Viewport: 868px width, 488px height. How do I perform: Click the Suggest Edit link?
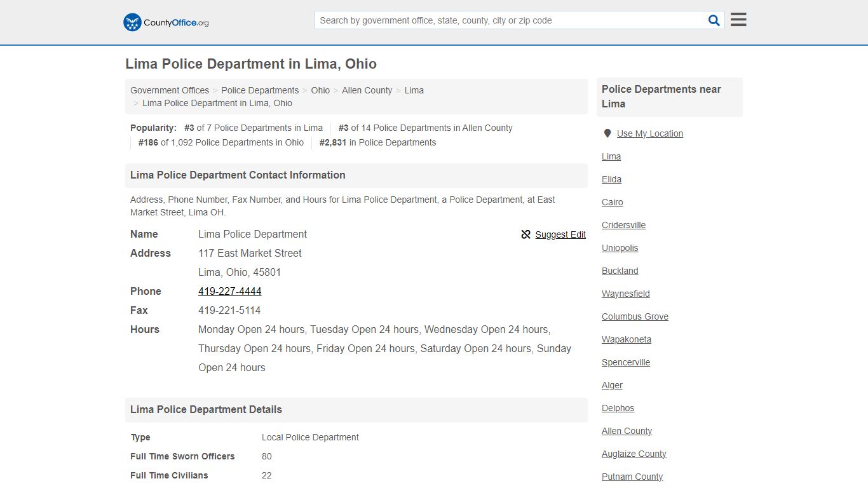[x=560, y=234]
